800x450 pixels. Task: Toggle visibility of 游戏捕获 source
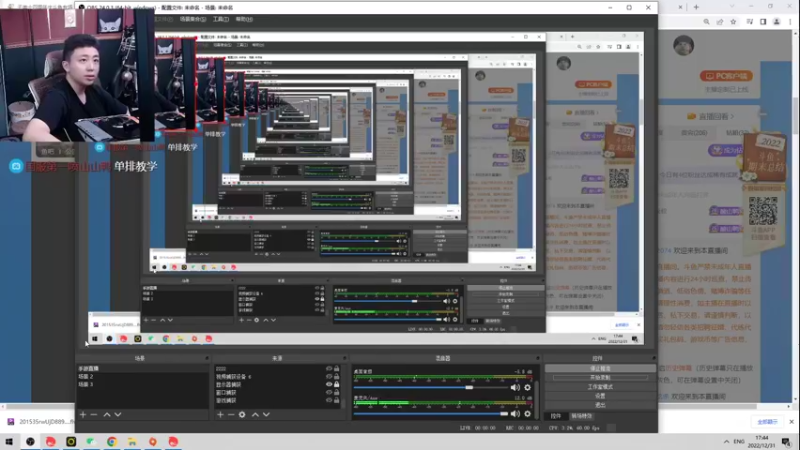329,400
